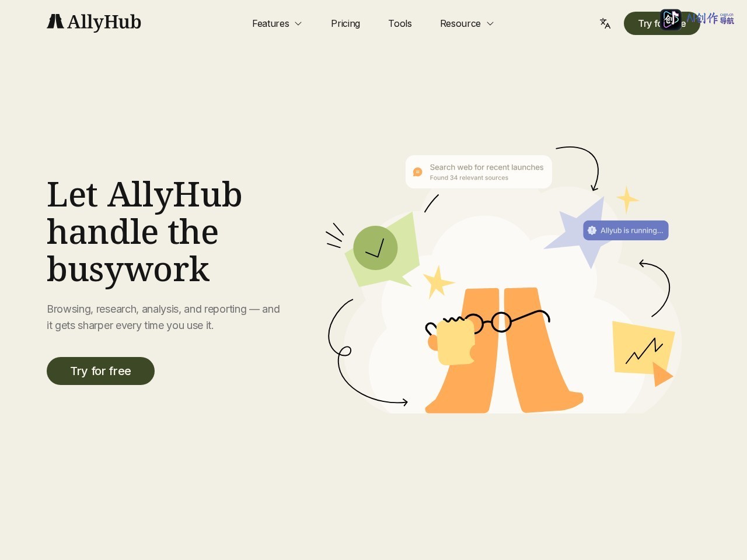This screenshot has height=560, width=747.
Task: Click the hero Try for free button
Action: tap(100, 371)
